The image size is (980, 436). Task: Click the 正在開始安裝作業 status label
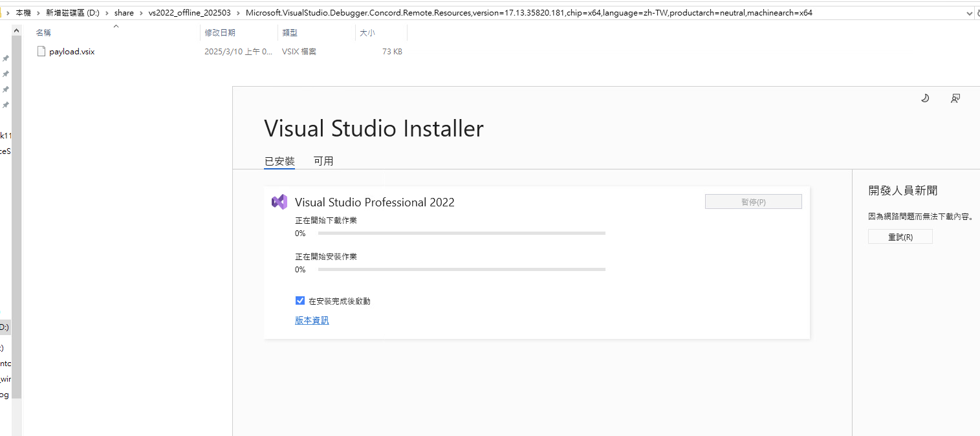coord(326,256)
